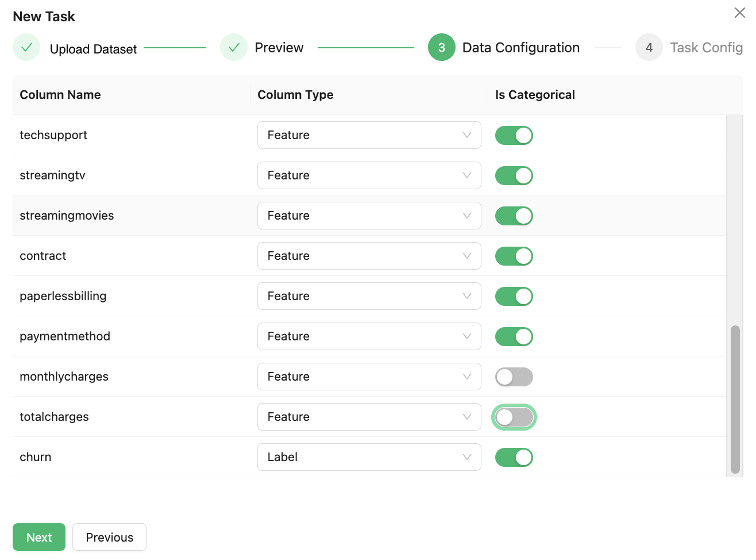Turn on categorical switch for totalcharges
Screen dimensions: 756x560
[x=514, y=417]
